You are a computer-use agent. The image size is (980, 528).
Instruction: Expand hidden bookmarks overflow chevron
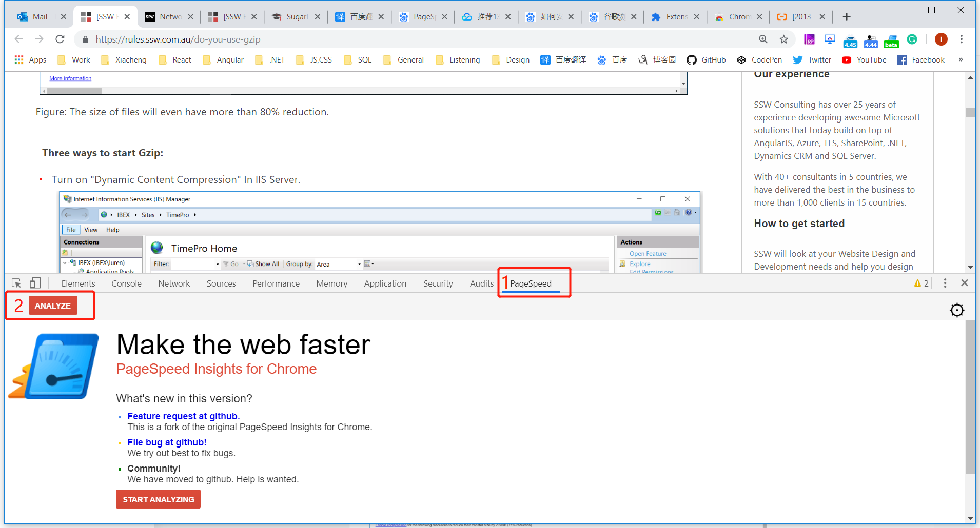click(x=961, y=60)
